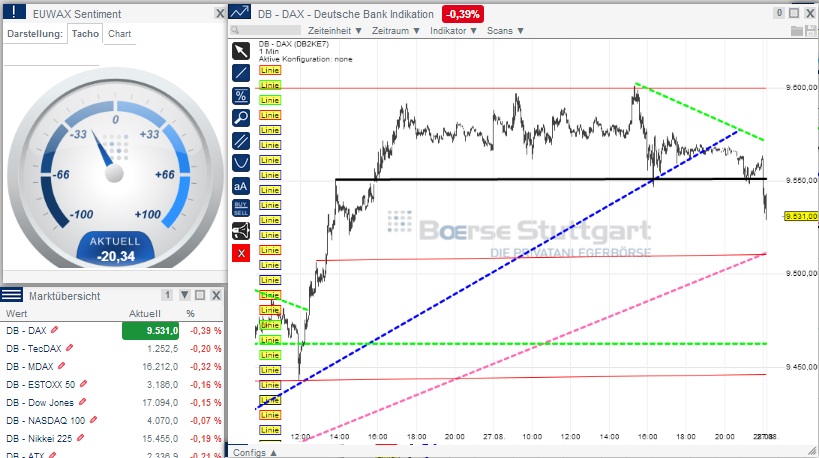Click the Marktübersicht list icon
Viewport: 819px width, 458px height.
[x=11, y=295]
